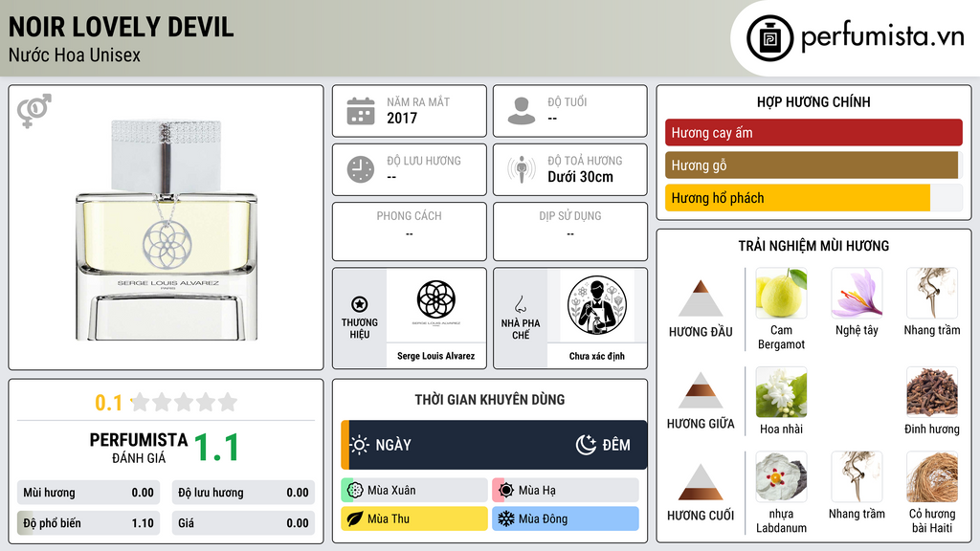The image size is (980, 551).
Task: Click the five-star rating row
Action: point(184,403)
